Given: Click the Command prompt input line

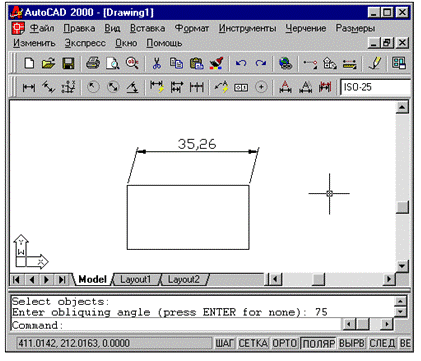Looking at the screenshot, I should tap(176, 325).
